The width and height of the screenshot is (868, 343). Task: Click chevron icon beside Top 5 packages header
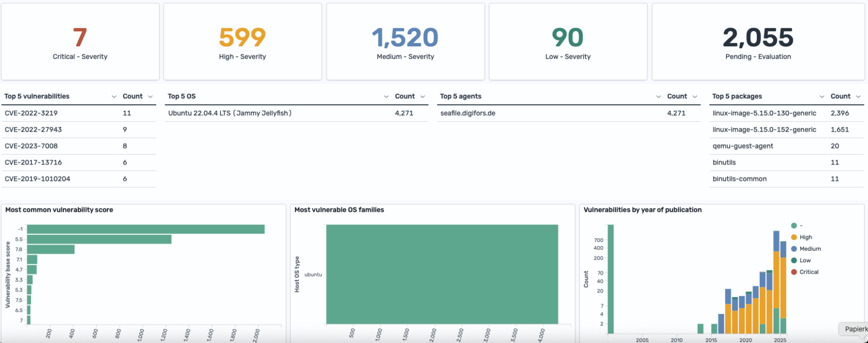tap(822, 97)
